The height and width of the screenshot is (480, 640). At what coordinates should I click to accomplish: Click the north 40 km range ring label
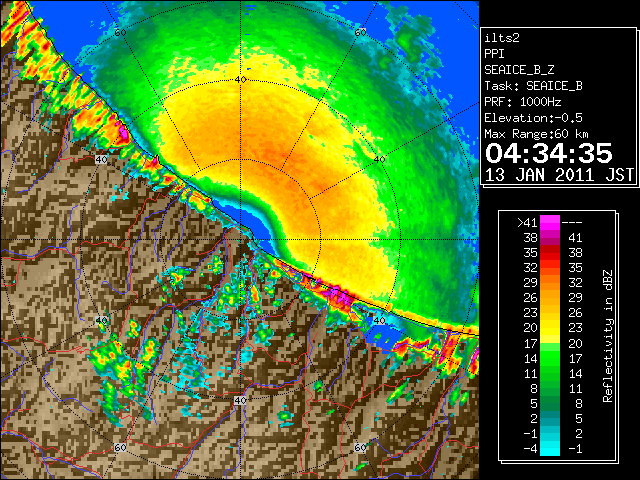click(240, 80)
